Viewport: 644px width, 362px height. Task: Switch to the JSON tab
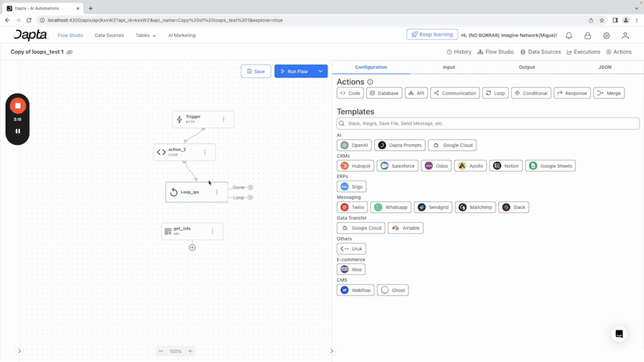[x=605, y=67]
